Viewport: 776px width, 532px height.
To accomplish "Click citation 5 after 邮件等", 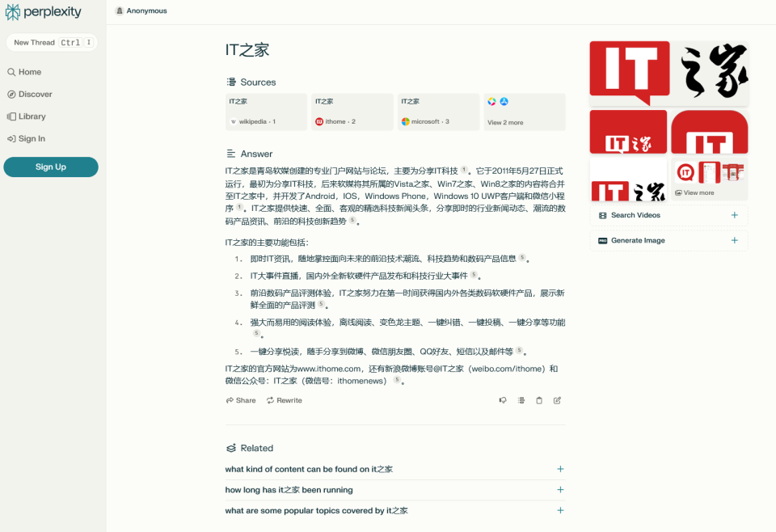I will pos(519,350).
